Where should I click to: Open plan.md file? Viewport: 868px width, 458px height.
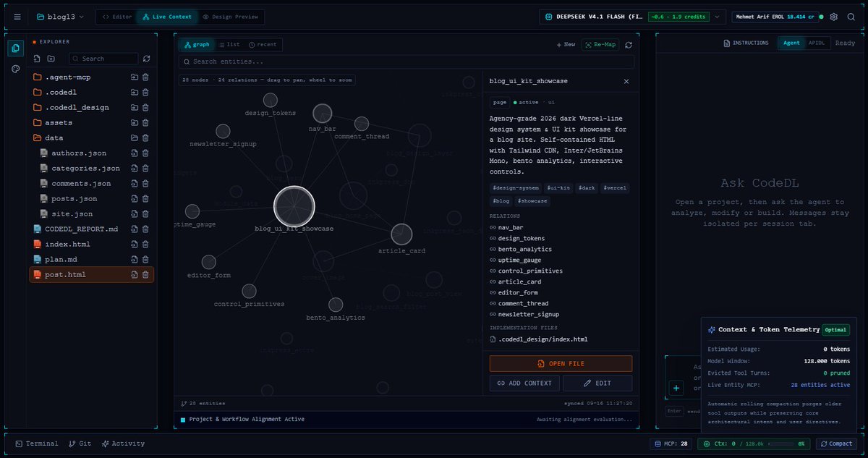point(61,259)
